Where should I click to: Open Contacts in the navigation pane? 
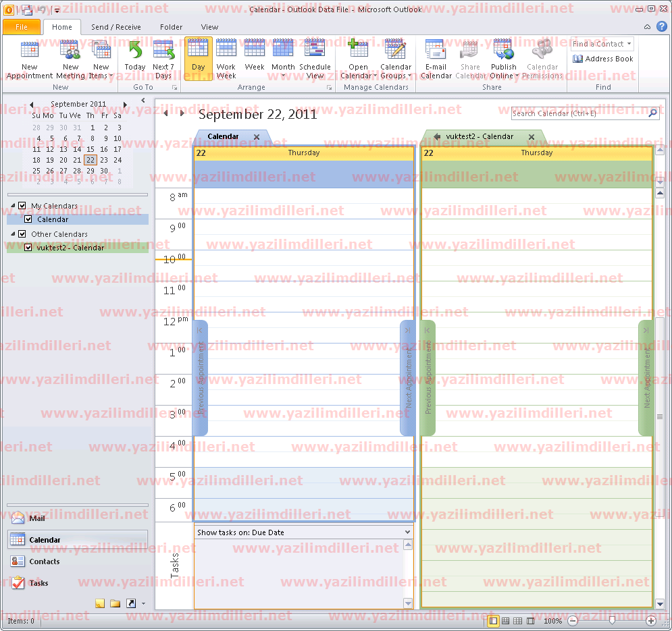tap(78, 561)
